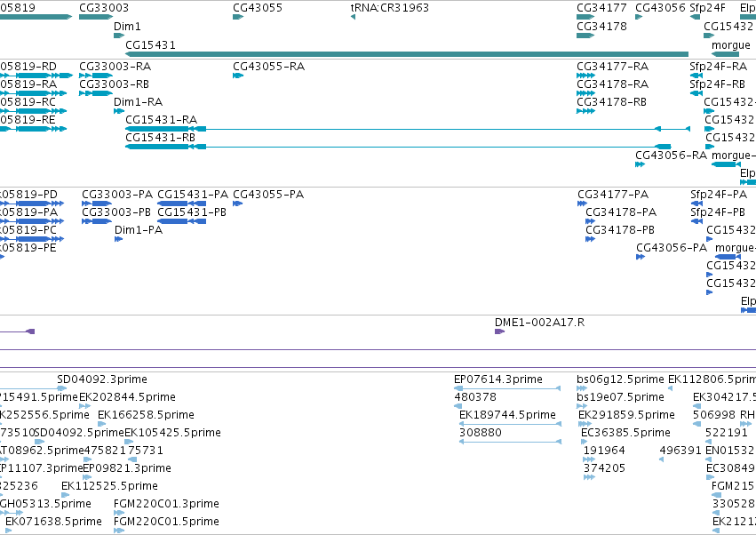
Task: Open protein CG43056-PA
Action: pyautogui.click(x=672, y=248)
